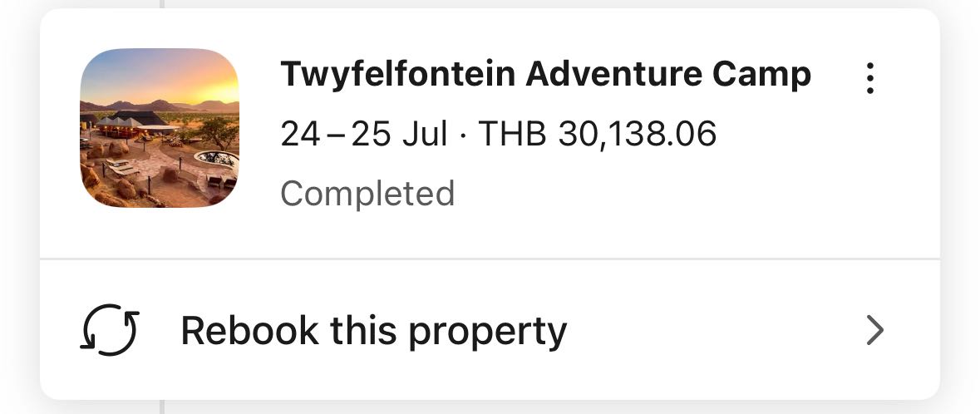
Task: Click the 25 Jul checkout date
Action: point(399,135)
